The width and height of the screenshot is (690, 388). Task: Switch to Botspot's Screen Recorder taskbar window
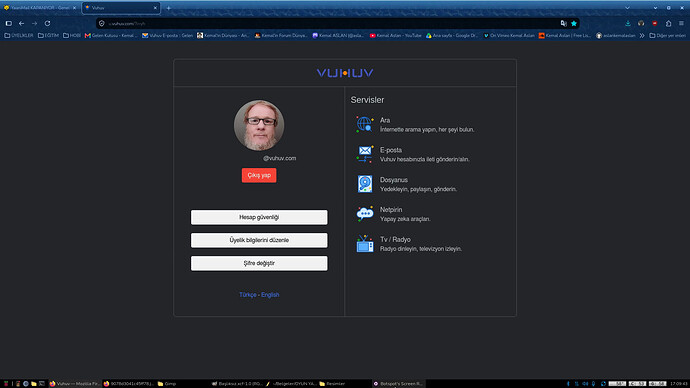pos(398,384)
